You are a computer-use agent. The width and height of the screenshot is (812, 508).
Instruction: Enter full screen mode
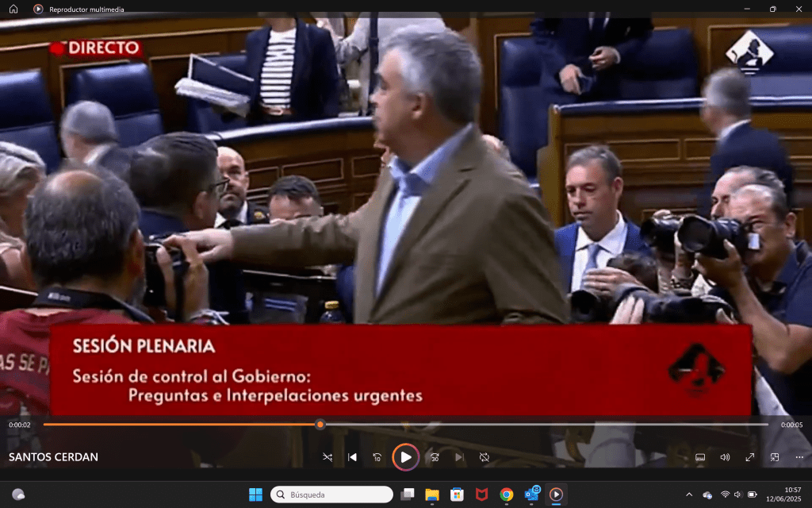pyautogui.click(x=749, y=457)
